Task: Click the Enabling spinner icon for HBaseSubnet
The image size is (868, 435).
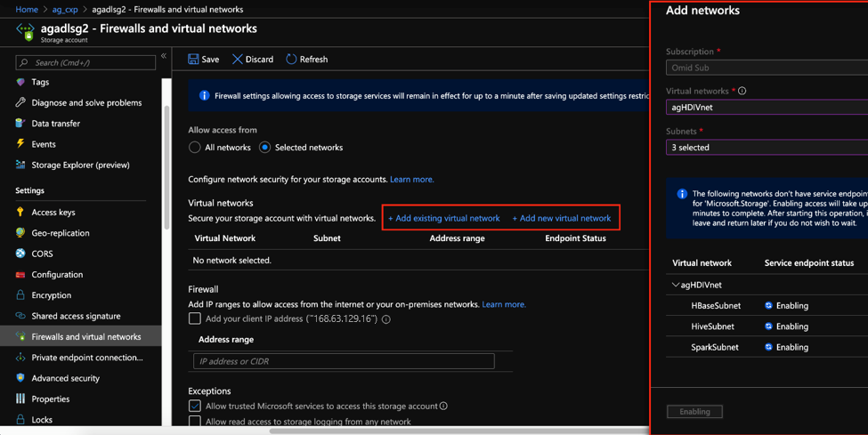Action: point(768,305)
